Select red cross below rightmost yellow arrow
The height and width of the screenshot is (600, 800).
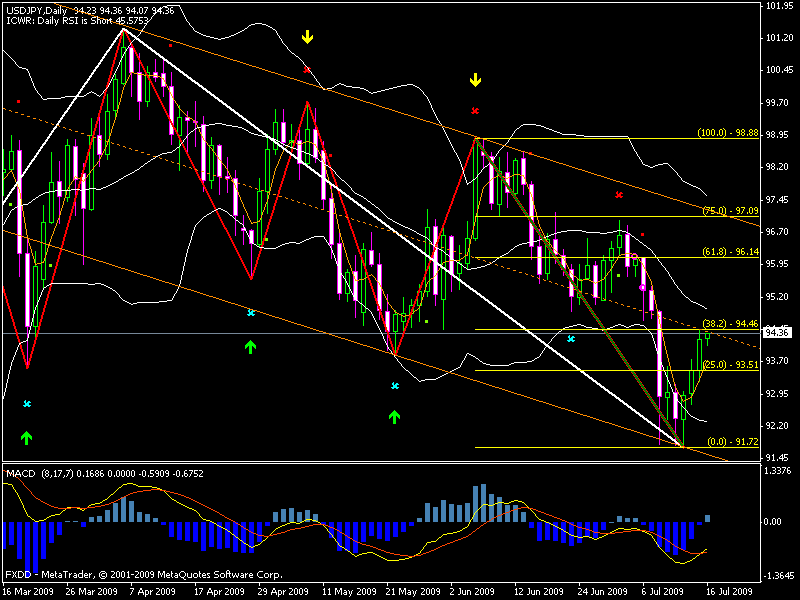tap(476, 110)
